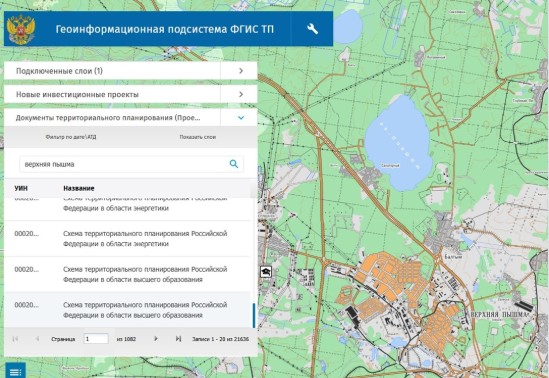Go to the next results page

pos(156,338)
